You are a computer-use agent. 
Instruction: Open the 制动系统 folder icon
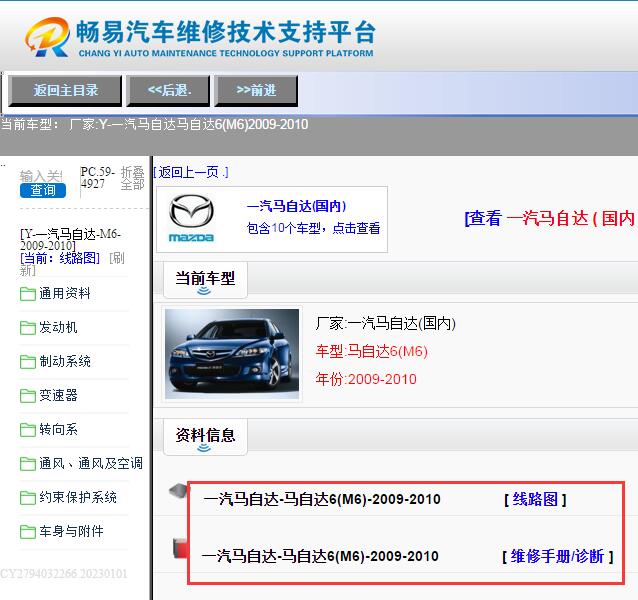pyautogui.click(x=28, y=362)
